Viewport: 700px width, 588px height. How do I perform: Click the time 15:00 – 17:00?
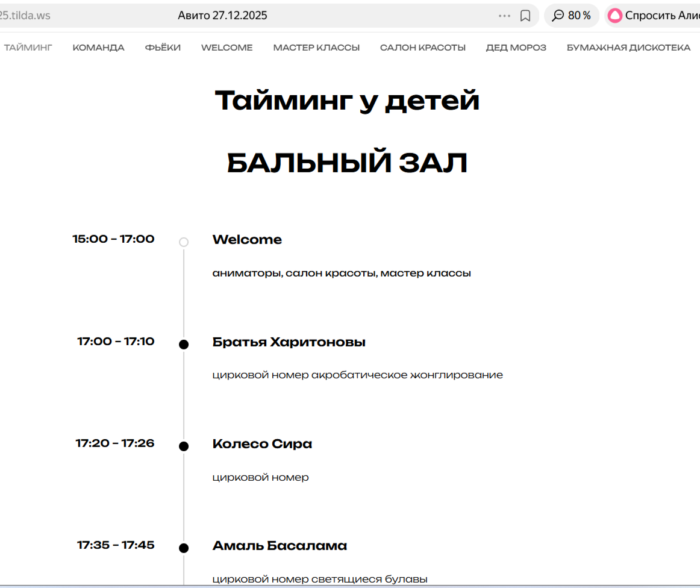point(113,239)
